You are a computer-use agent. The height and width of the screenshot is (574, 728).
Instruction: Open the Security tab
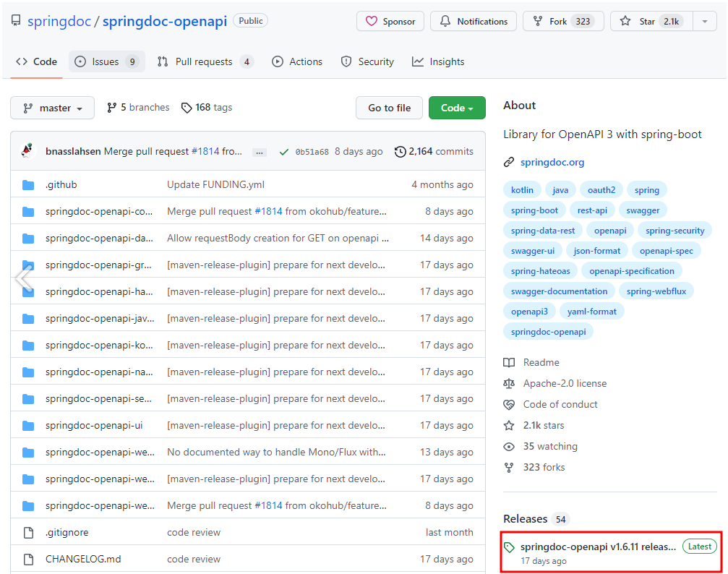pos(367,61)
